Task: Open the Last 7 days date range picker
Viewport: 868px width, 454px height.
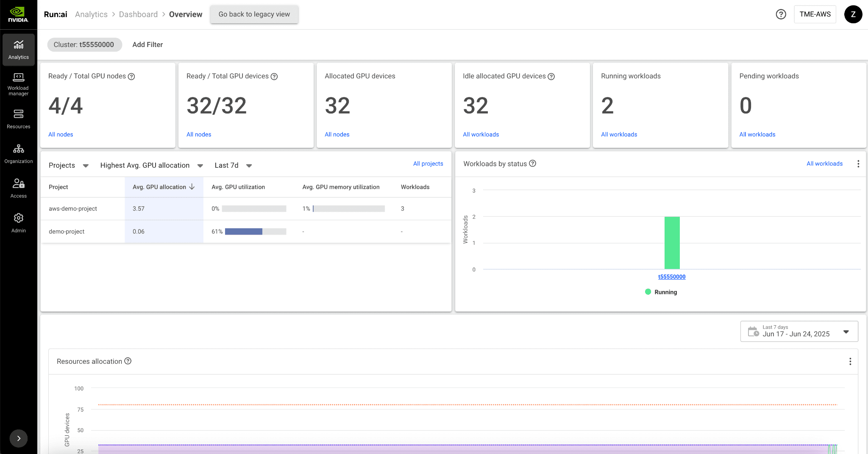Action: tap(799, 331)
